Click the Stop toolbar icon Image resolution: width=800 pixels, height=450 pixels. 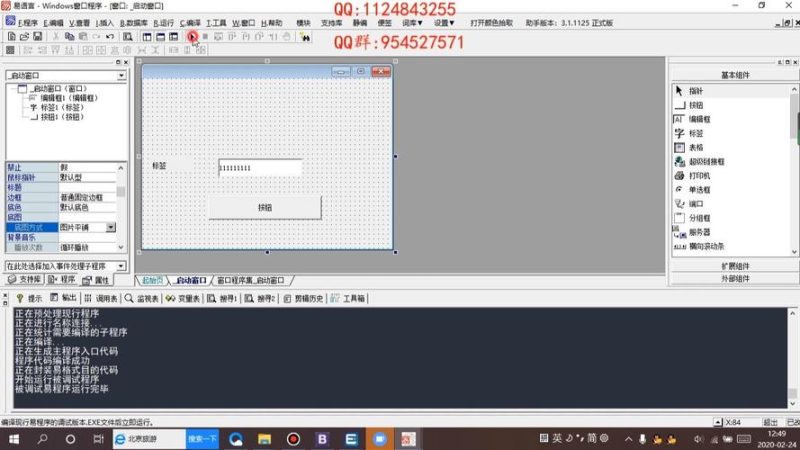point(205,37)
